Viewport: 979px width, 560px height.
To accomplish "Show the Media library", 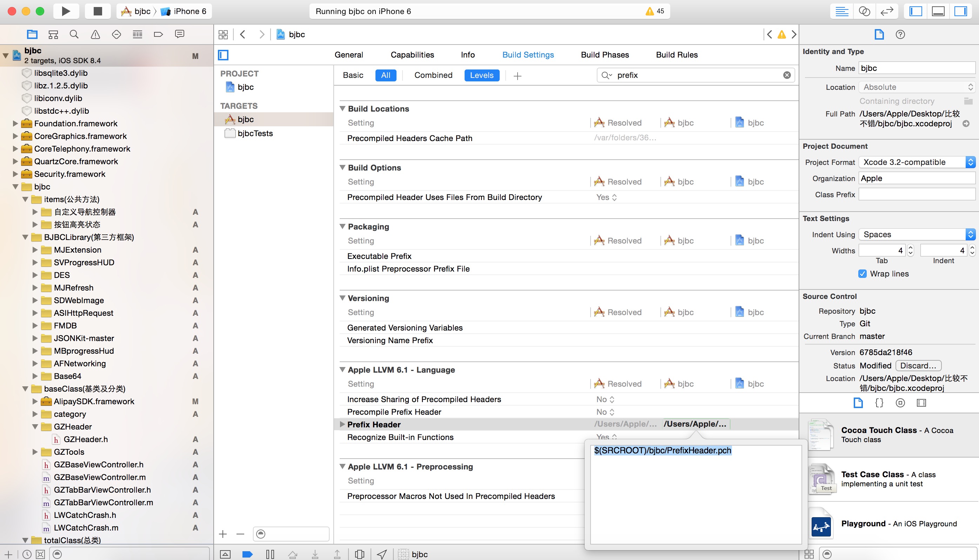I will click(x=921, y=403).
